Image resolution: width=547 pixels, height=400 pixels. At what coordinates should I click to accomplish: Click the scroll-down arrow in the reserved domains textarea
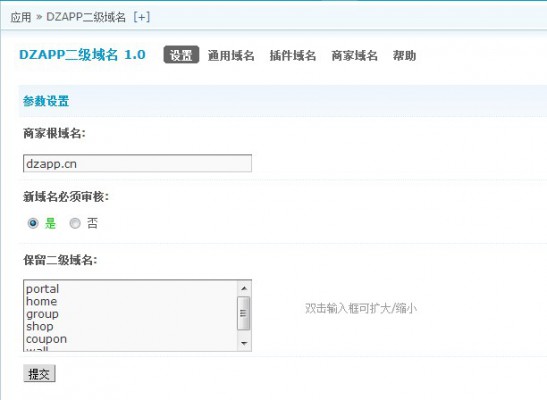pos(243,343)
